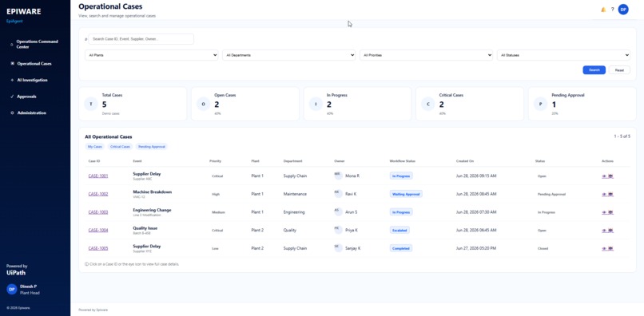This screenshot has width=644, height=316.
Task: Filter by the My Cases chip
Action: coord(95,147)
